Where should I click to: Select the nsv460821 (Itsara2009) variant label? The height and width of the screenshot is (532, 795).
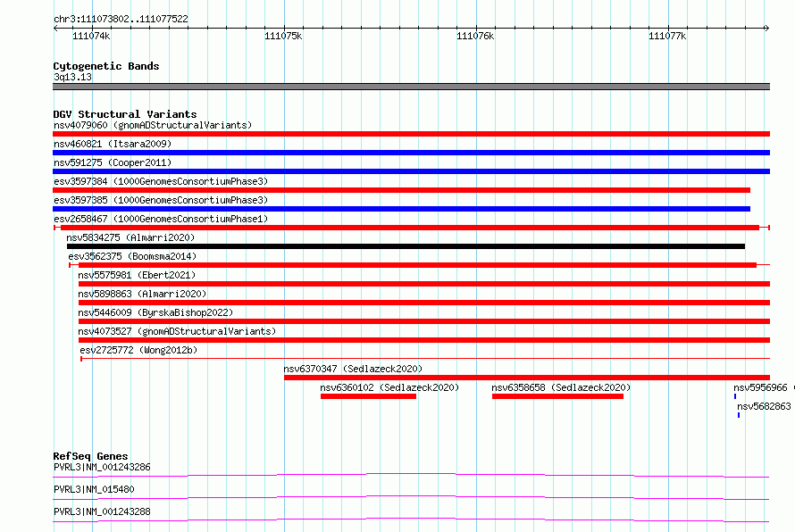[113, 144]
